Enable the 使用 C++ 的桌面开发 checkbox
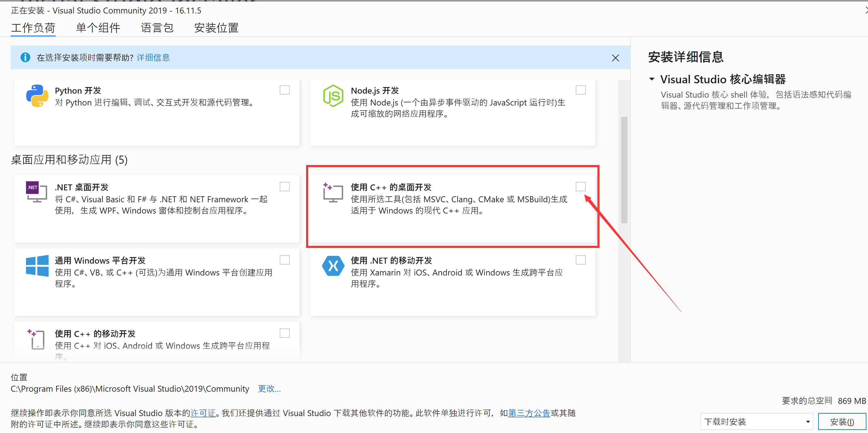This screenshot has height=433, width=868. [x=580, y=186]
